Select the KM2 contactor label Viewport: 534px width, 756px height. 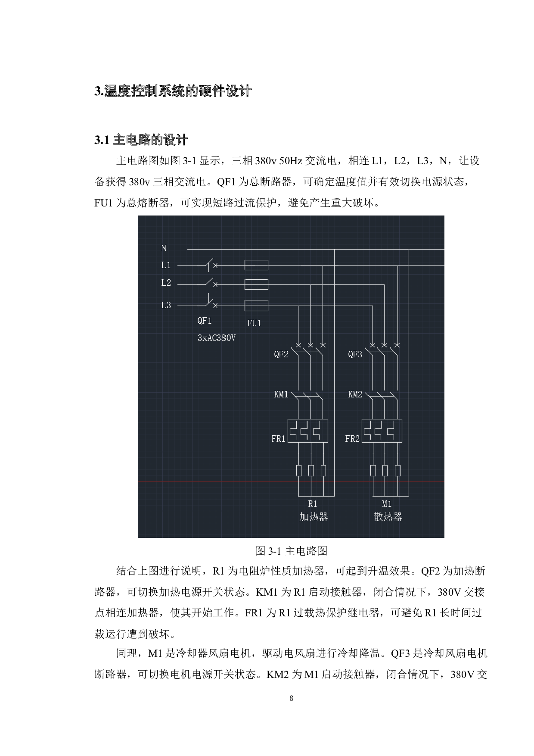(355, 394)
